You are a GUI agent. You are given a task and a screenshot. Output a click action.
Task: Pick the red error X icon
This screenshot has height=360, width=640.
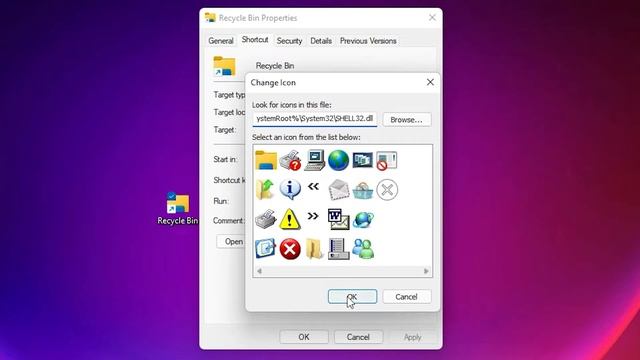[x=290, y=249]
